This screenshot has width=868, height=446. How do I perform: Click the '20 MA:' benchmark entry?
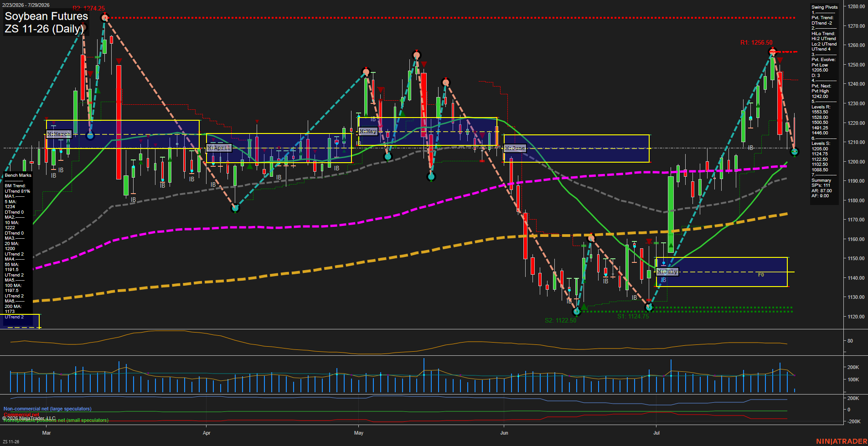12,244
